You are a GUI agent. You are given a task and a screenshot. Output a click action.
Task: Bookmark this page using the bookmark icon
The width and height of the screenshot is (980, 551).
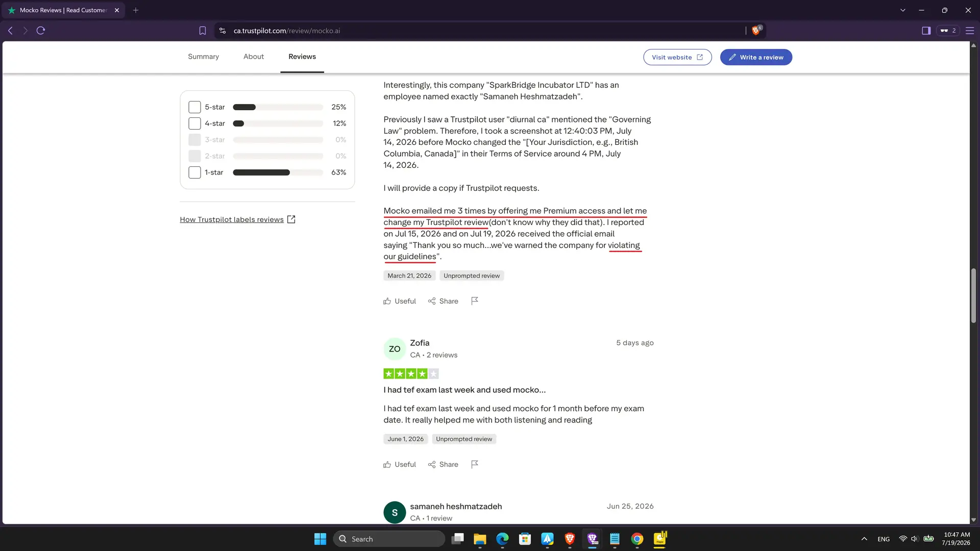tap(203, 31)
